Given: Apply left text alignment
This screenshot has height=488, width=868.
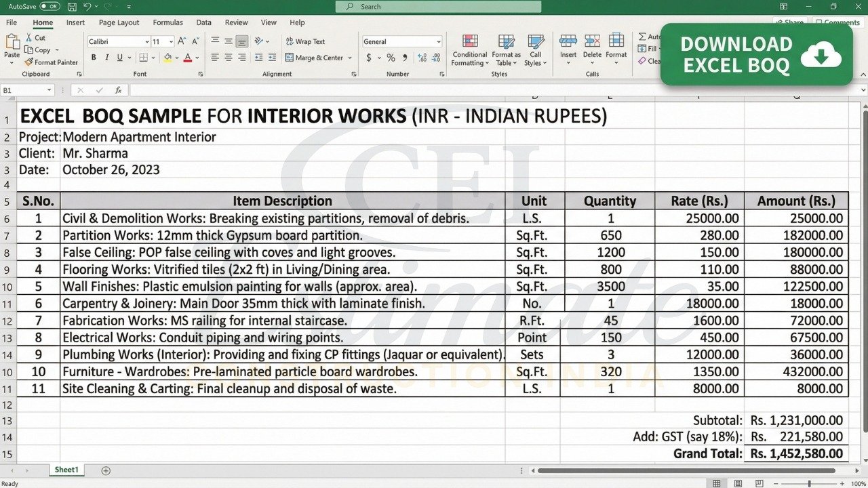Looking at the screenshot, I should (x=215, y=58).
